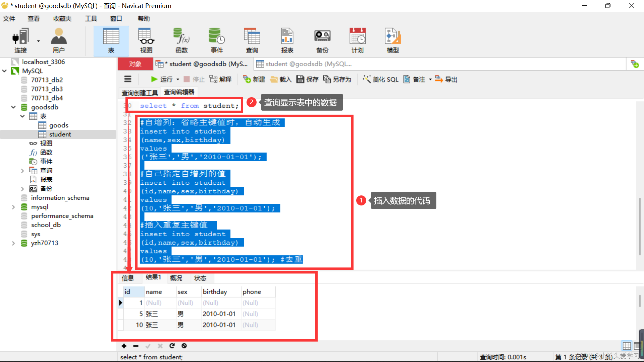Switch to 查询创建工具 tab
The height and width of the screenshot is (362, 644).
click(x=140, y=93)
